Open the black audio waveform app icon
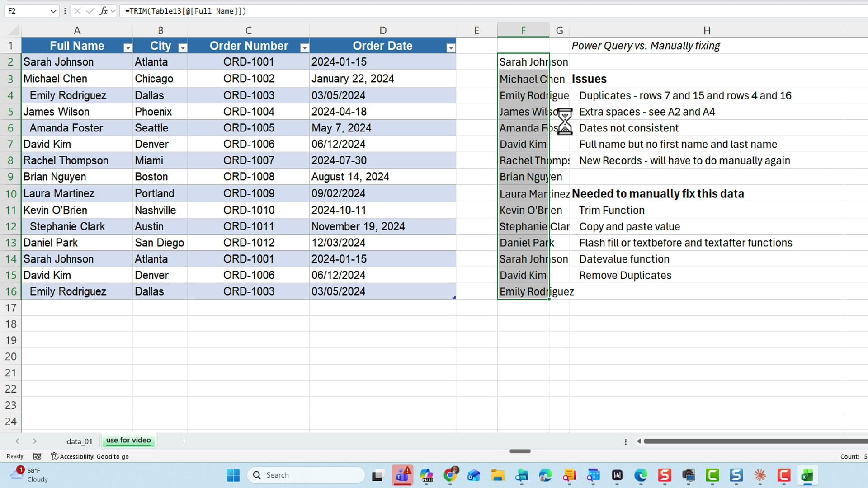The height and width of the screenshot is (488, 868). click(617, 475)
